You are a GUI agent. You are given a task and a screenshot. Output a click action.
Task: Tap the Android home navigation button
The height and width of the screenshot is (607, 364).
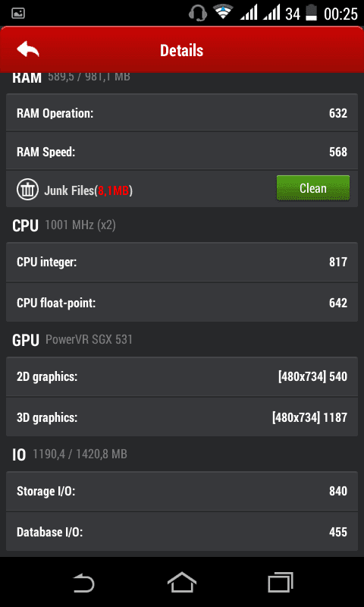point(182,582)
